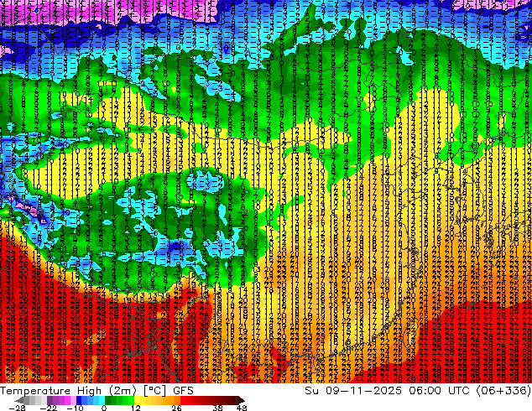Click the 0 legend label

[104, 408]
